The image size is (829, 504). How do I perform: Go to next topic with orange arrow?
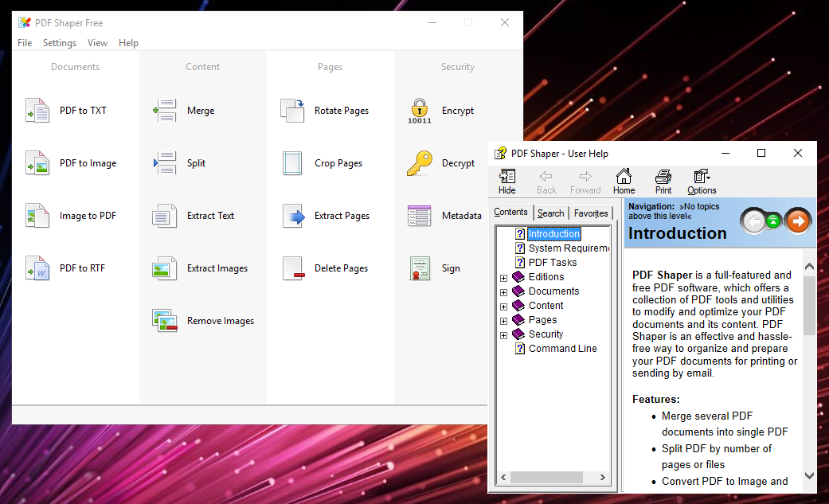coord(797,221)
